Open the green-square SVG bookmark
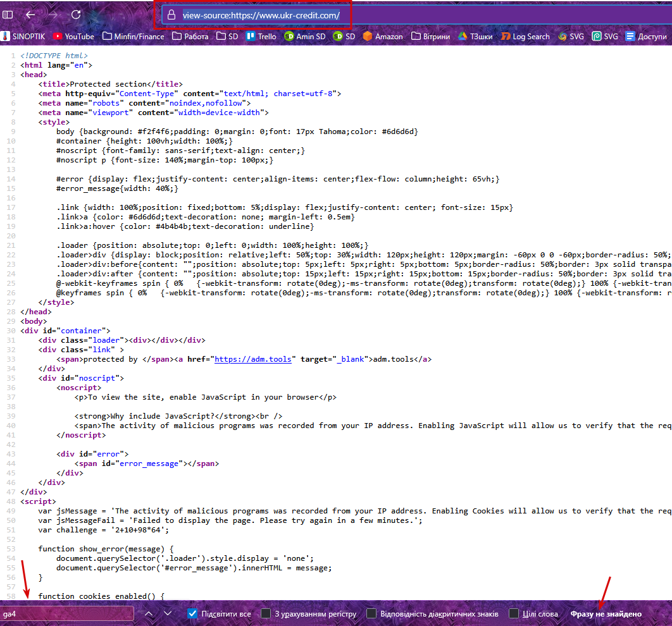This screenshot has height=626, width=672. (605, 37)
